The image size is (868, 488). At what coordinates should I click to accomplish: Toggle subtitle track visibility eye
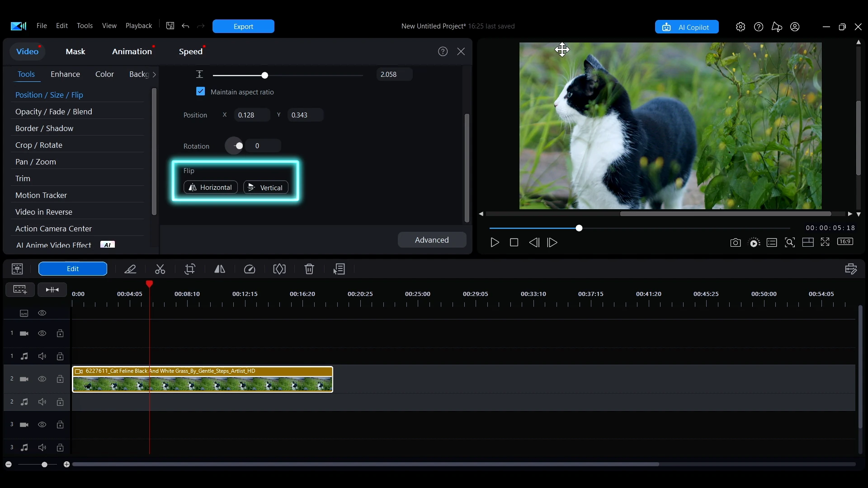(x=42, y=313)
